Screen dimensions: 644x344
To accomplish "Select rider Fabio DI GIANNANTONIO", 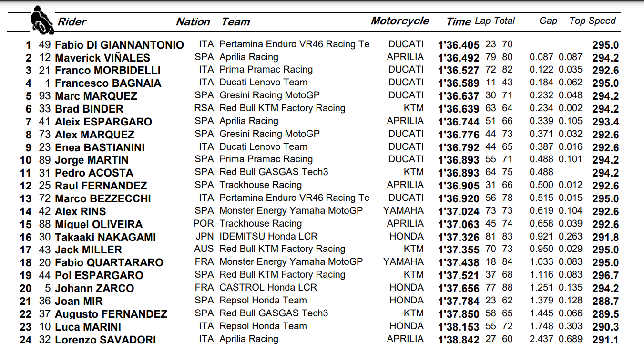I will coord(119,45).
